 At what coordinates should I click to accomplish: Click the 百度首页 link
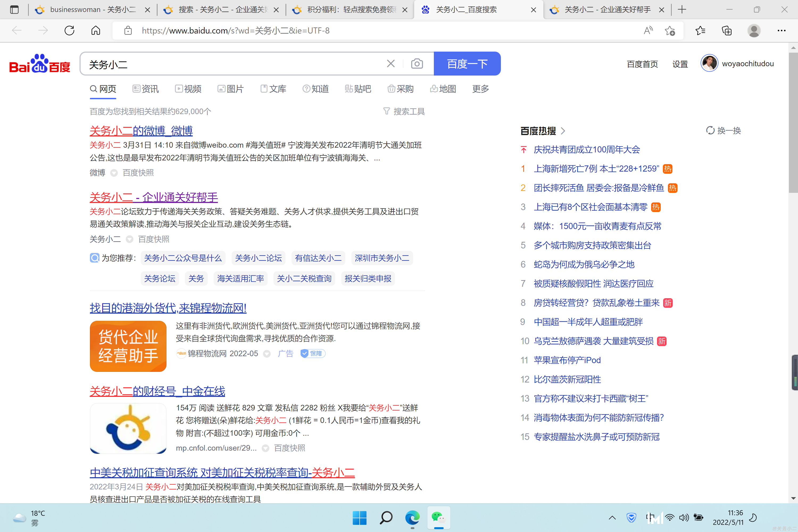pyautogui.click(x=642, y=64)
